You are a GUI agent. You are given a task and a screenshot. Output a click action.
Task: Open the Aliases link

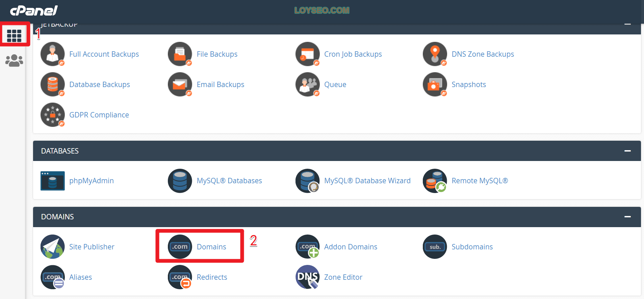[x=80, y=277]
